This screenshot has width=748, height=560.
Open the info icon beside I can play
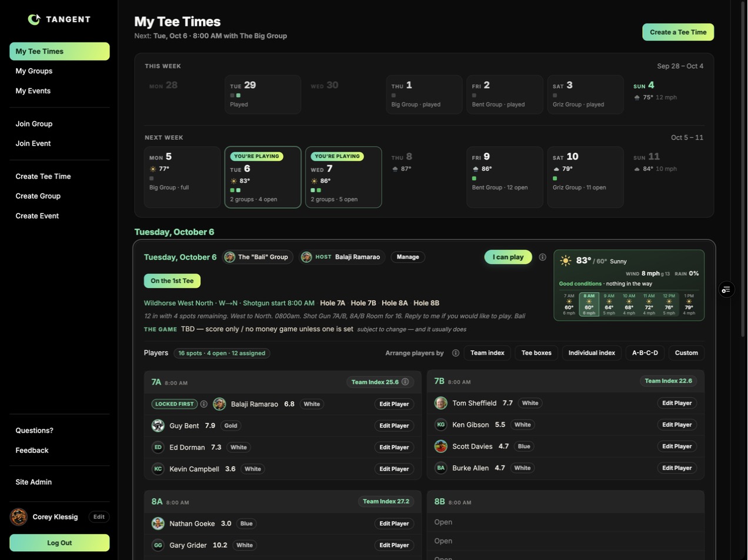pyautogui.click(x=542, y=257)
